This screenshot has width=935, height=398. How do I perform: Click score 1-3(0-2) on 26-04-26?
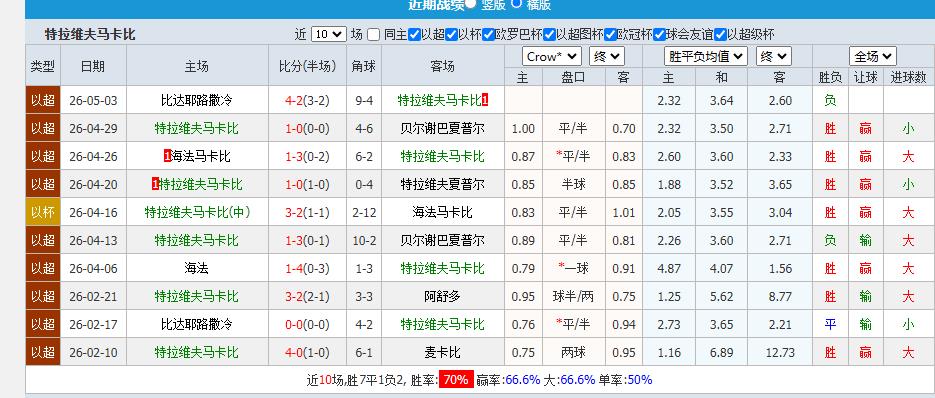pos(307,156)
